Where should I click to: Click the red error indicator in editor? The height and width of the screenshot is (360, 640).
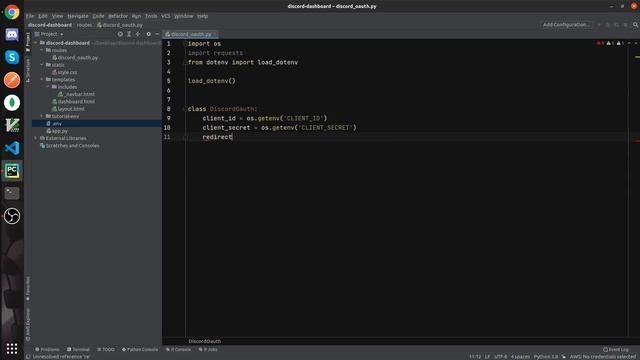click(x=600, y=43)
